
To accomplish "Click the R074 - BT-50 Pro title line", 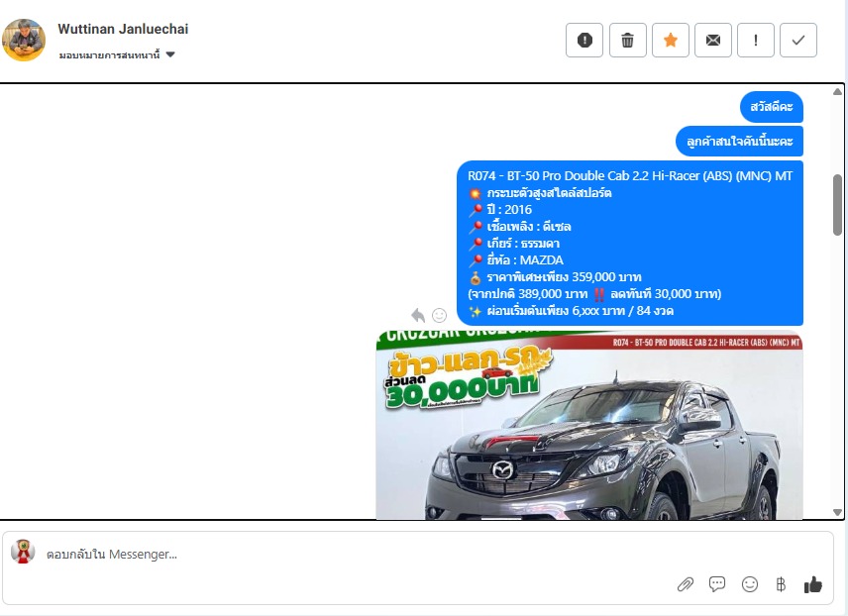I will click(630, 175).
